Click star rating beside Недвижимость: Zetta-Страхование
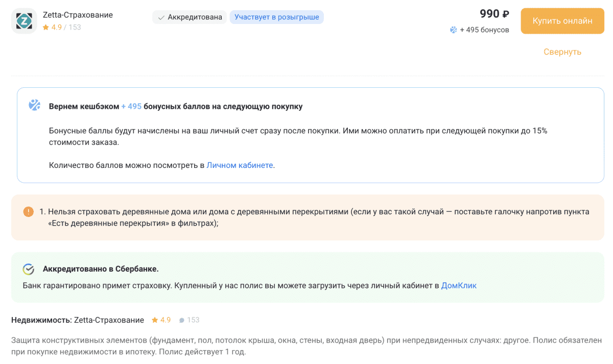Screen dimensions: 613x364 tap(161, 320)
